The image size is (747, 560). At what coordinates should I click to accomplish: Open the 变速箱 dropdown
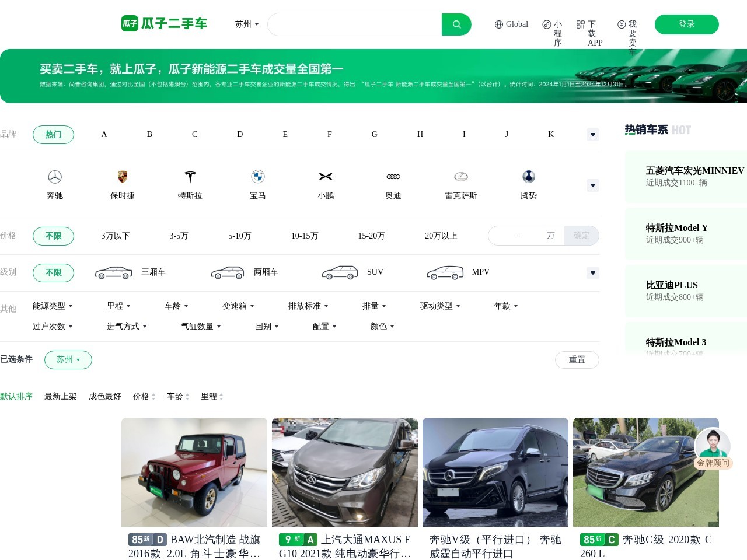[x=238, y=306]
